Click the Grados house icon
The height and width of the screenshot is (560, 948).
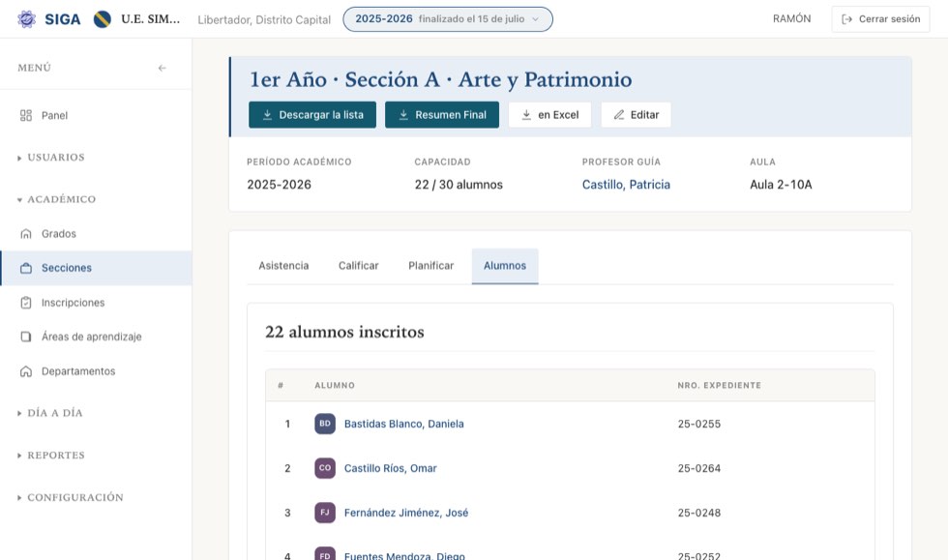[26, 233]
